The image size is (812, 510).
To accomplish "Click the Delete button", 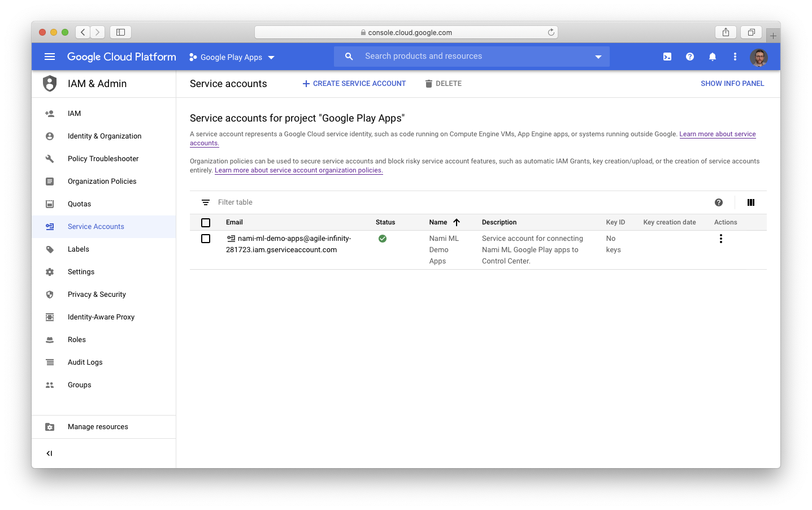I will (x=444, y=84).
